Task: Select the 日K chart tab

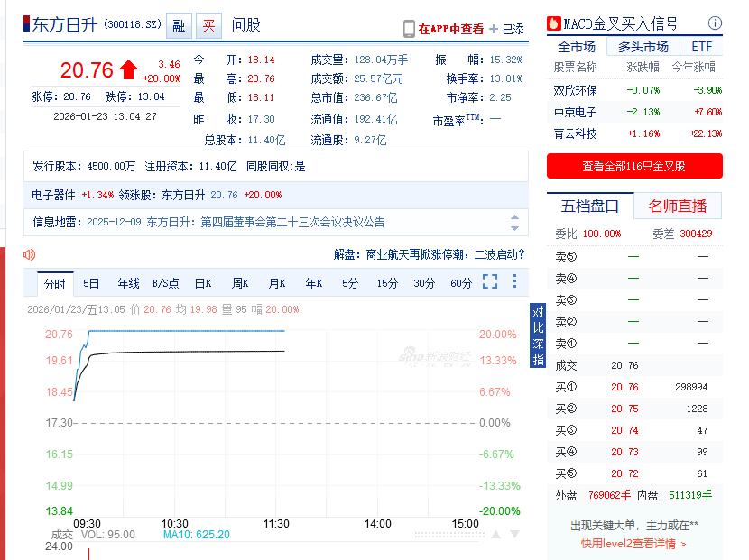Action: [x=203, y=283]
